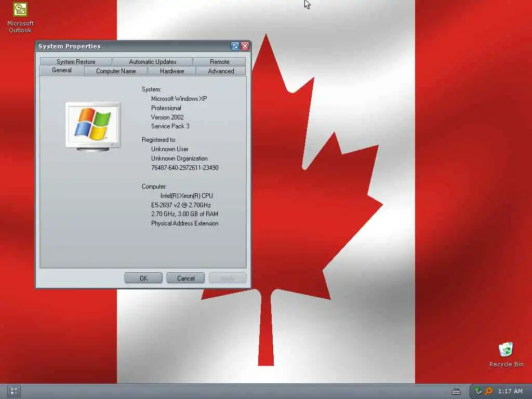This screenshot has width=532, height=399.
Task: Close the System Properties dialog
Action: [245, 46]
